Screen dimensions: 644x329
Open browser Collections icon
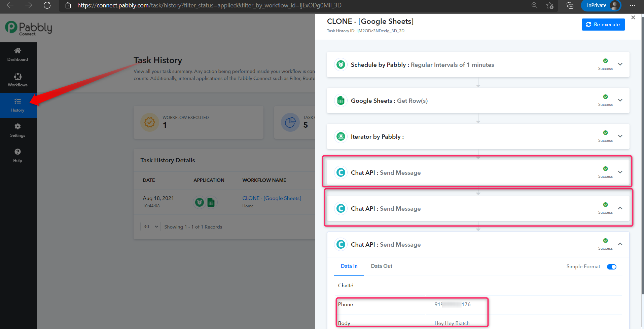tap(570, 5)
